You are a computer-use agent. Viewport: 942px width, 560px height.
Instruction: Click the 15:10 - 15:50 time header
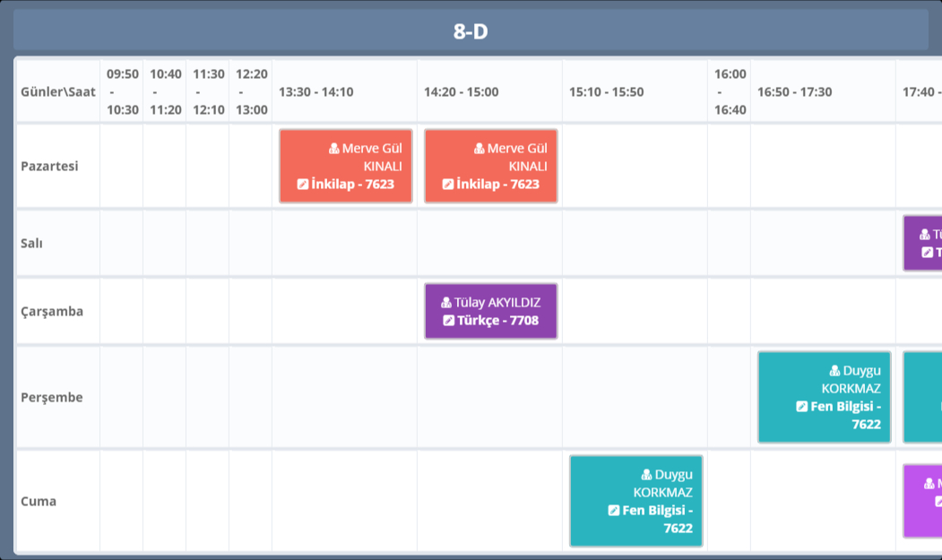pos(606,91)
